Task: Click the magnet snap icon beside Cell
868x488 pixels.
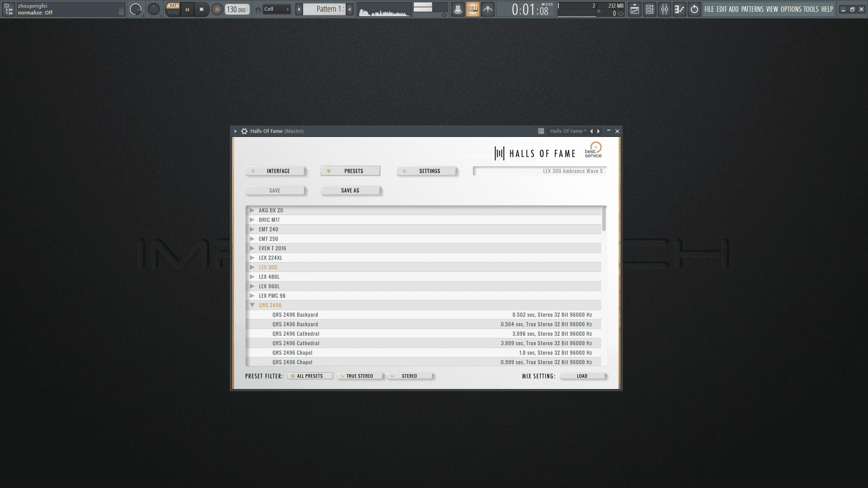Action: pos(258,9)
